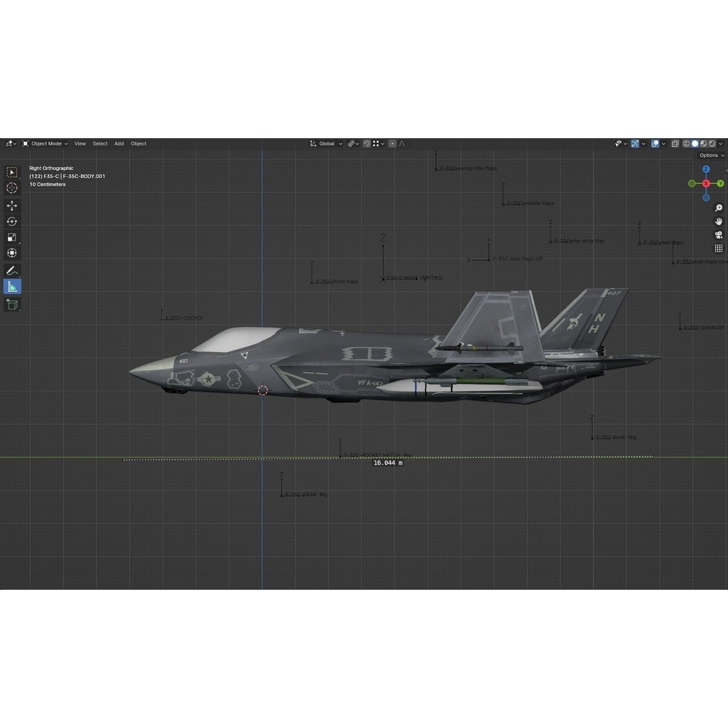728x728 pixels.
Task: Select the F-35C-COCPIT empty label
Action: click(184, 318)
